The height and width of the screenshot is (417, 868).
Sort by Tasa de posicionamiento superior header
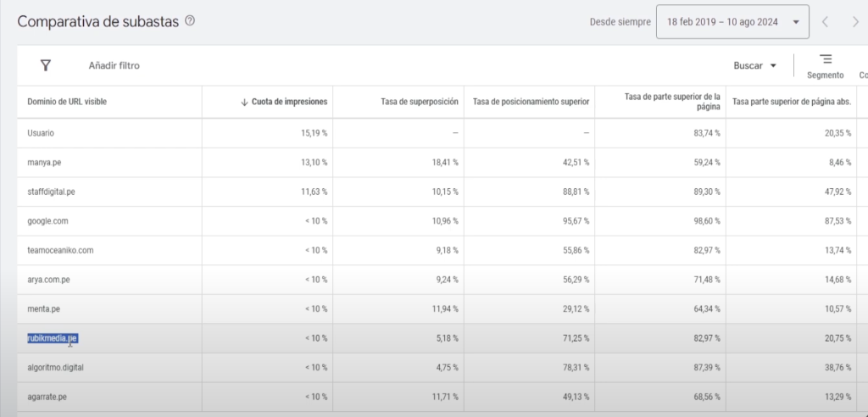(531, 102)
